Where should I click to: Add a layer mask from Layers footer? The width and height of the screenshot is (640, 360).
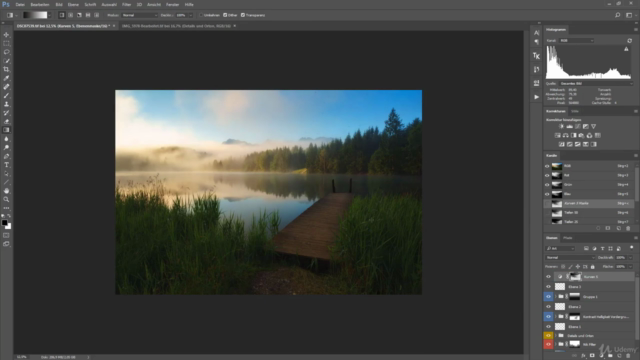tap(592, 356)
